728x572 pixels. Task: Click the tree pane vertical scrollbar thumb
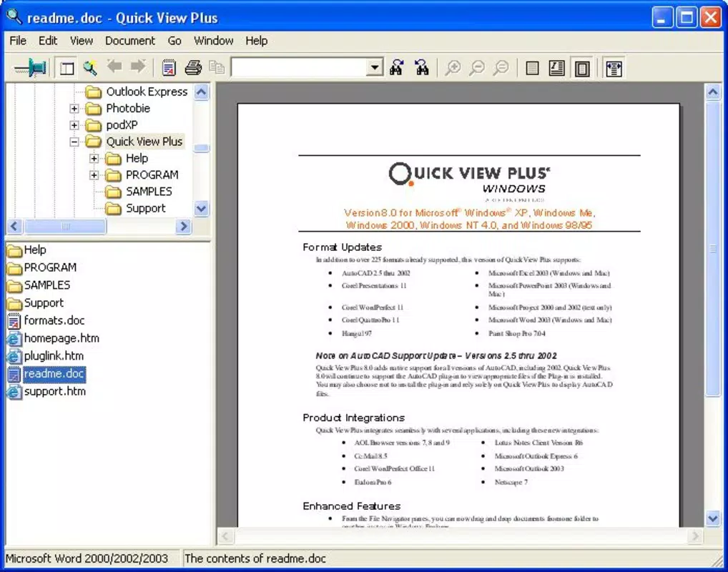[201, 148]
